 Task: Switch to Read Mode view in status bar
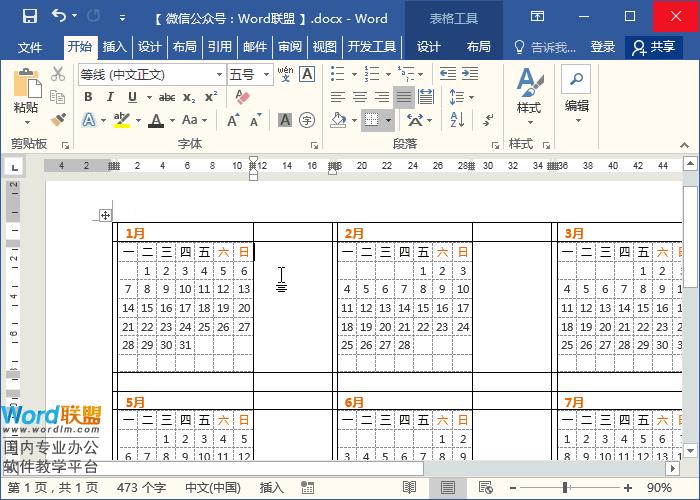[x=409, y=487]
